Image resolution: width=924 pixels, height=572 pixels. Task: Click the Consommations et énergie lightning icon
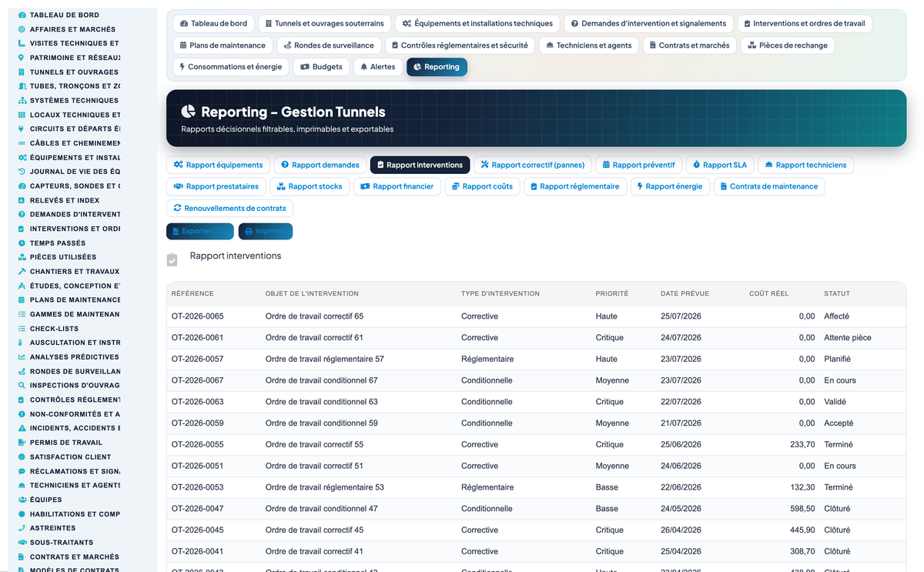pyautogui.click(x=182, y=67)
